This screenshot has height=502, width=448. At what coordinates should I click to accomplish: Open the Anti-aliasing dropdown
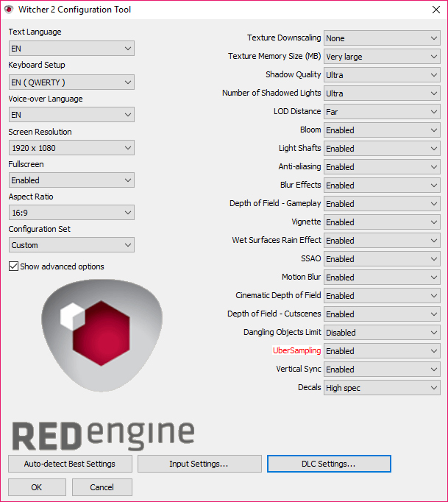(x=382, y=167)
